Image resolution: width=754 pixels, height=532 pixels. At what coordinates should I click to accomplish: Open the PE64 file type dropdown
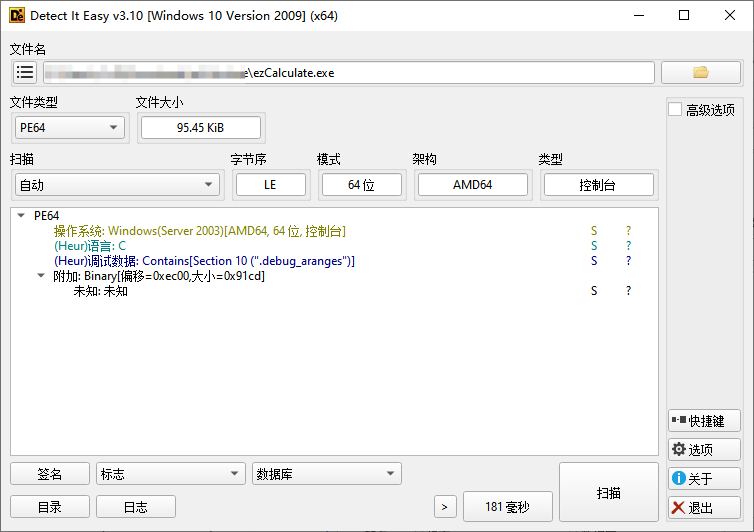pyautogui.click(x=70, y=128)
